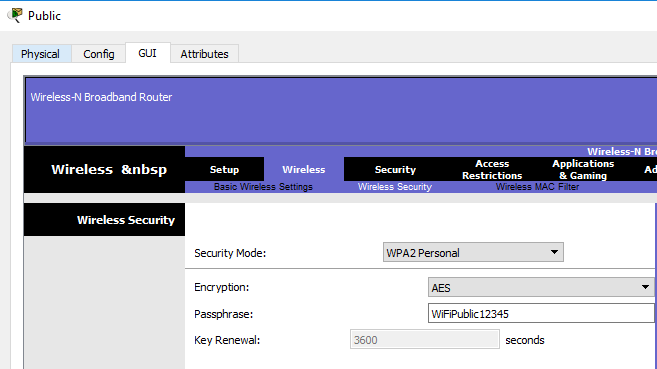Screen dimensions: 657x369
Task: Go to Basic Wireless Settings
Action: tap(263, 187)
